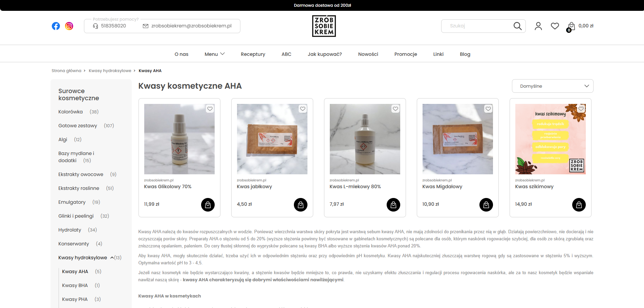
Task: Add Kwas Migdałowy to cart
Action: pyautogui.click(x=486, y=205)
